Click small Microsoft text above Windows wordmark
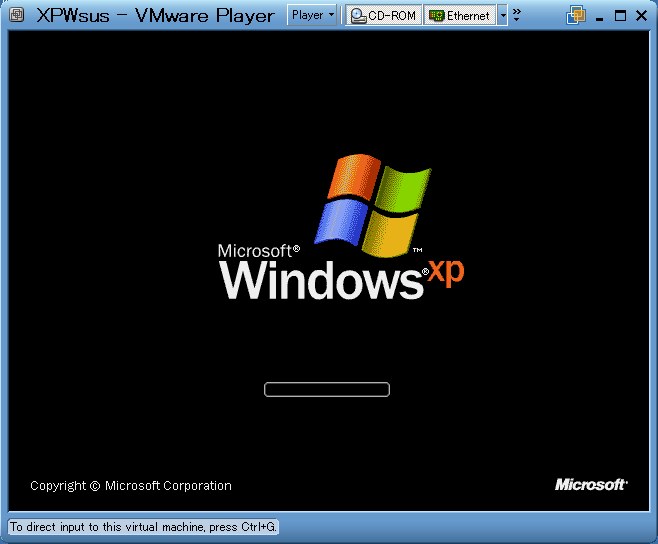The height and width of the screenshot is (544, 658). [x=258, y=250]
